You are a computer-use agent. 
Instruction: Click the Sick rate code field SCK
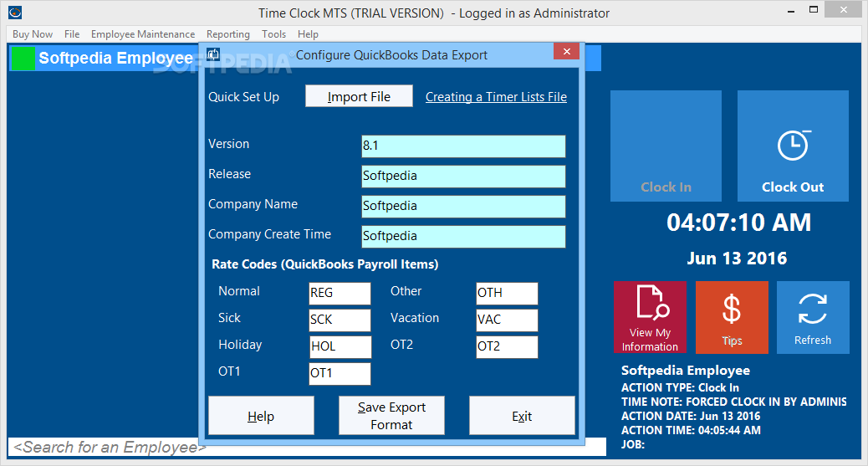pos(340,320)
